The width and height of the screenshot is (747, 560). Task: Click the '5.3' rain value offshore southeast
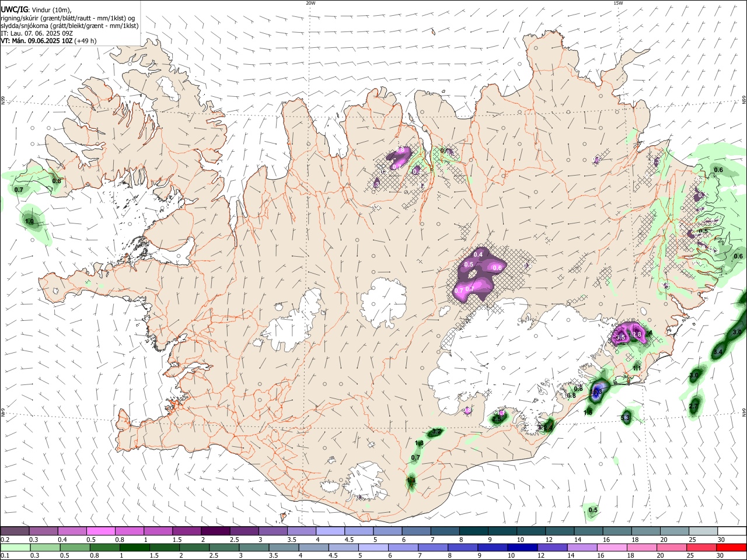tap(626, 417)
